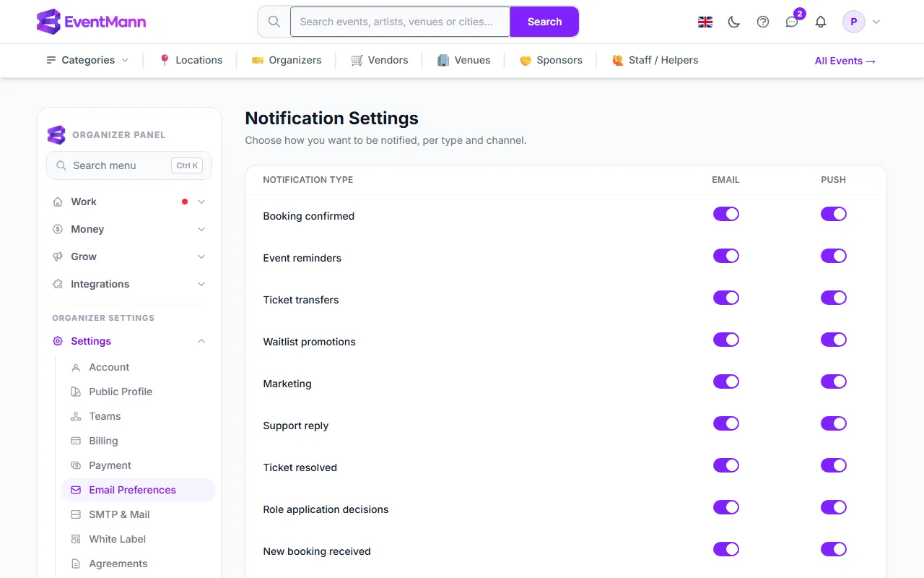
Task: Click the Organizers ticket icon
Action: coord(258,60)
